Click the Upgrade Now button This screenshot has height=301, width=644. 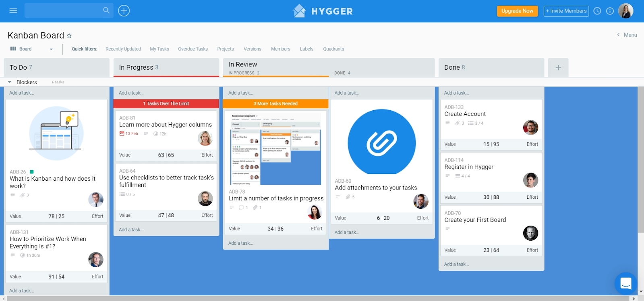(517, 11)
